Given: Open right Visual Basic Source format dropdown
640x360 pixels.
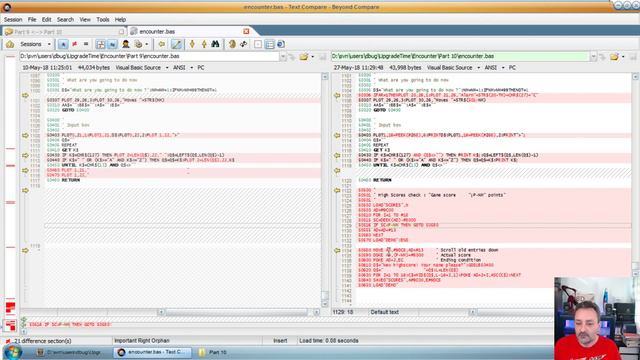Looking at the screenshot, I should point(453,68).
